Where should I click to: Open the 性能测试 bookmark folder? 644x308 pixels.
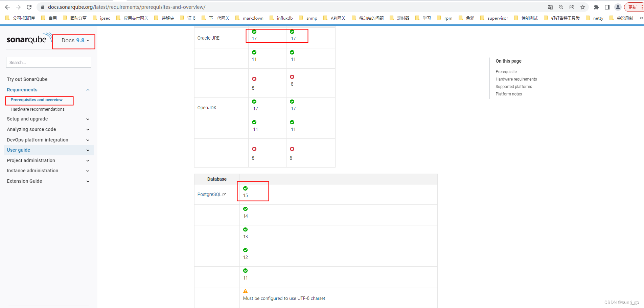click(526, 18)
